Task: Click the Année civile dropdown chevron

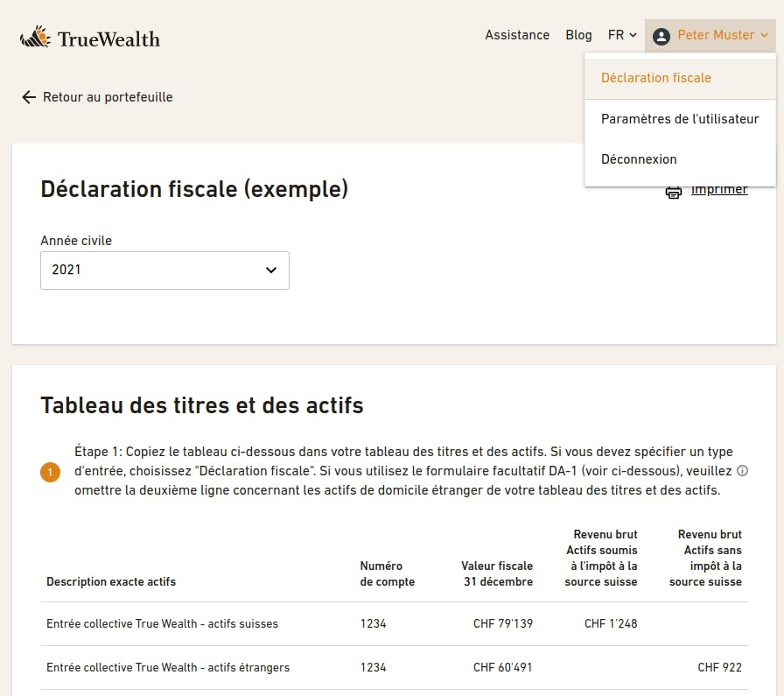Action: 271,271
